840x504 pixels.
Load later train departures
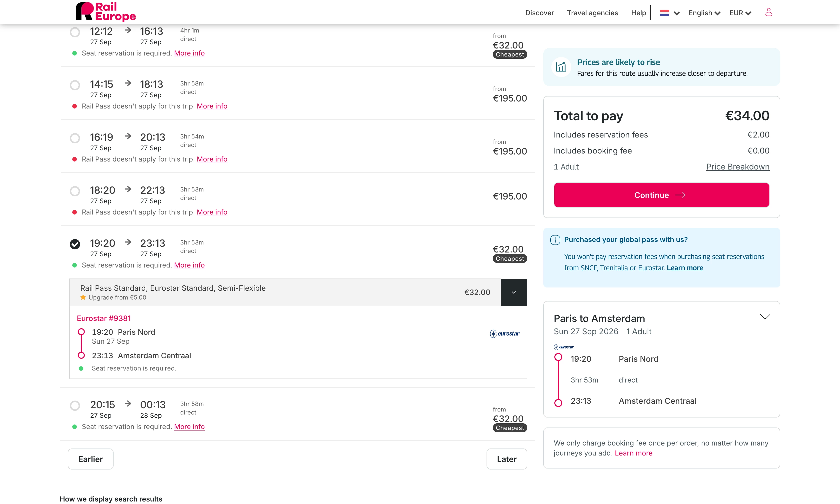507,459
